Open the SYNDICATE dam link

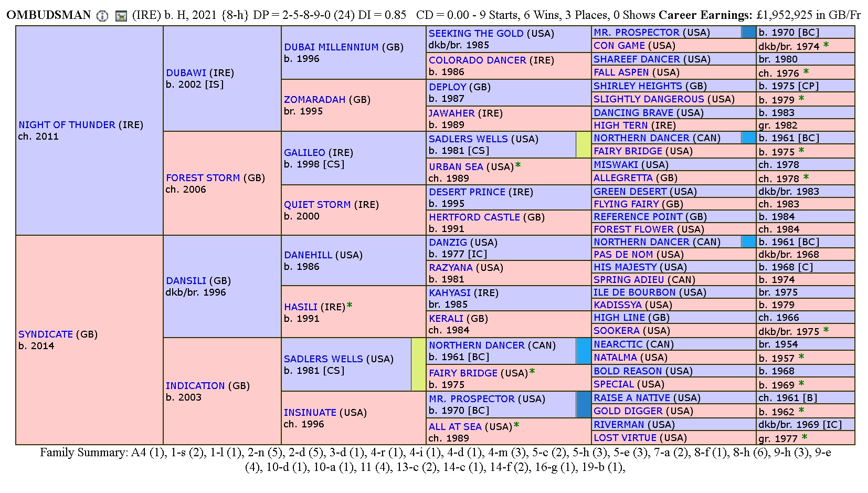click(x=46, y=334)
